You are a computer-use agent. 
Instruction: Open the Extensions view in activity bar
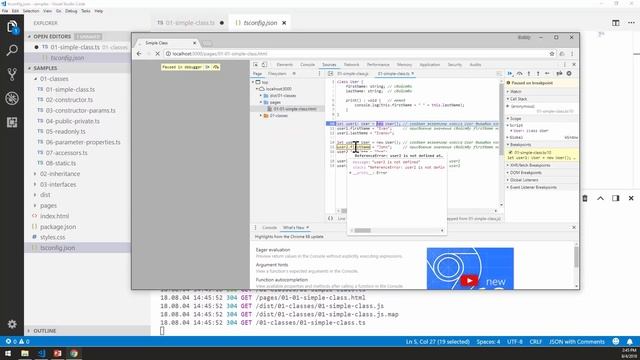(12, 122)
